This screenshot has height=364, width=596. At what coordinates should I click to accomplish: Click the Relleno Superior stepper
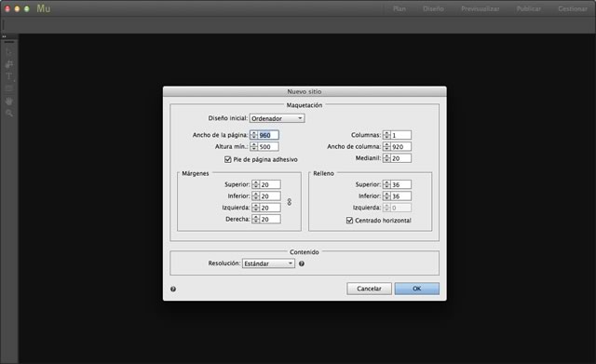386,184
